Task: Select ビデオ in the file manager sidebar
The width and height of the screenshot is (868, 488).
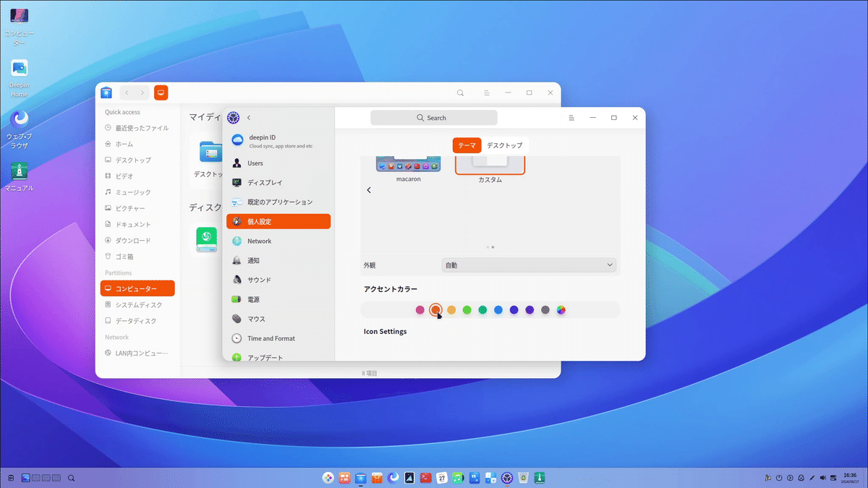Action: click(137, 176)
